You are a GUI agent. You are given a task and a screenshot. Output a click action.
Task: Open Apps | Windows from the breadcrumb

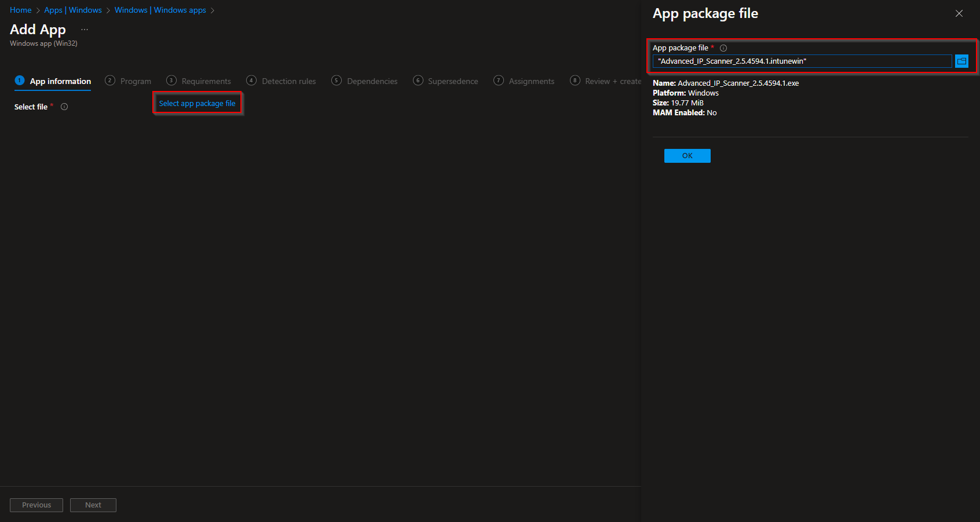coord(73,10)
